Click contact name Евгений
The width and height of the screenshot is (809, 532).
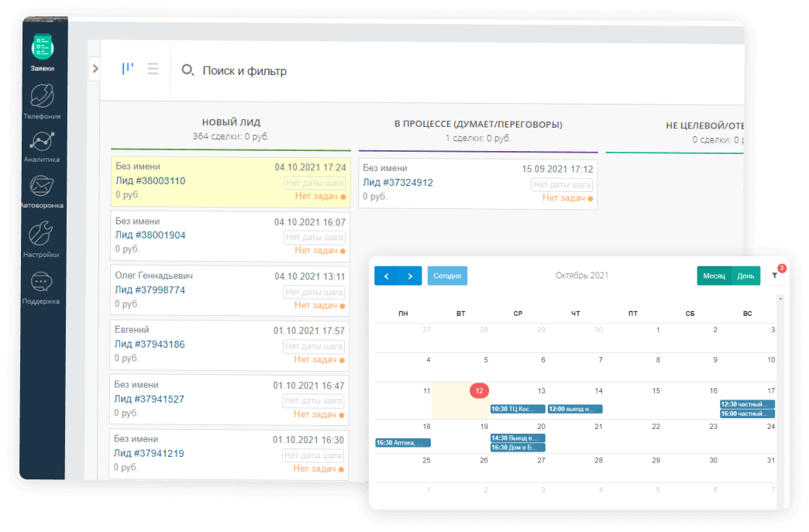pos(132,330)
